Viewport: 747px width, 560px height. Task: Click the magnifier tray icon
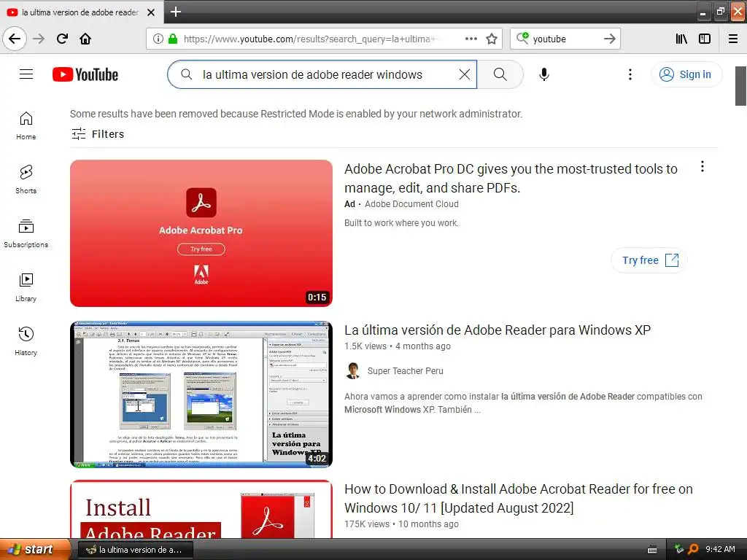693,549
